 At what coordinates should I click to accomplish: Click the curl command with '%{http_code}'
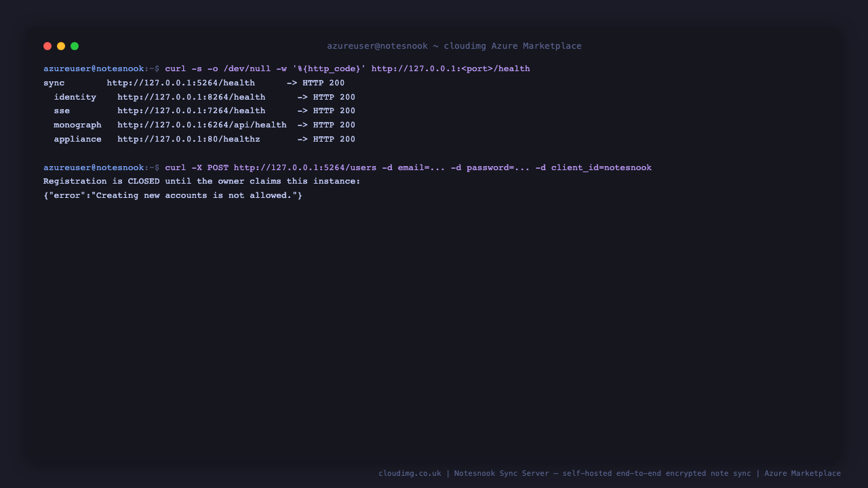tap(347, 69)
